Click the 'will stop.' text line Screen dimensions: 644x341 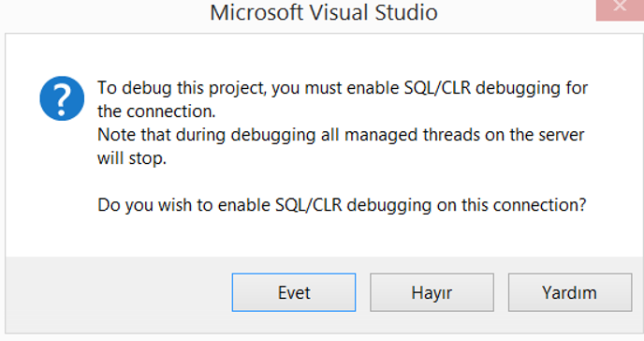pos(132,158)
